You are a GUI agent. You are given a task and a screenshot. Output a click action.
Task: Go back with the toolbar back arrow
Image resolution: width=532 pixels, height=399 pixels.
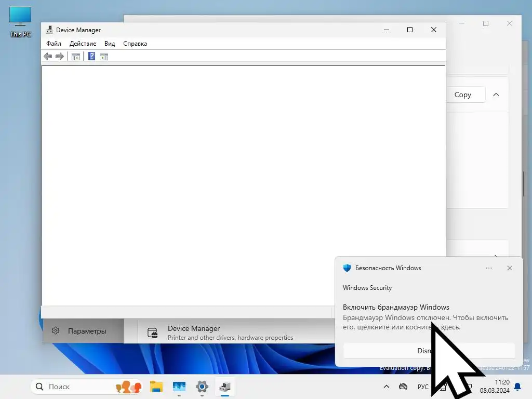(x=48, y=57)
